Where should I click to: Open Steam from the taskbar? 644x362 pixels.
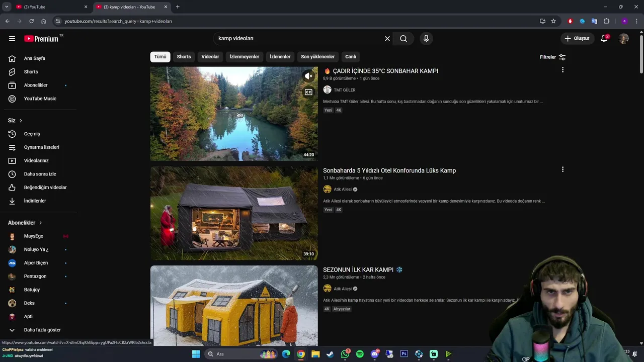point(330,354)
